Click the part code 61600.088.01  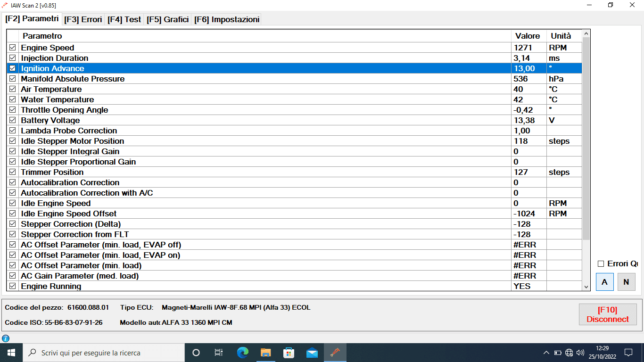88,307
